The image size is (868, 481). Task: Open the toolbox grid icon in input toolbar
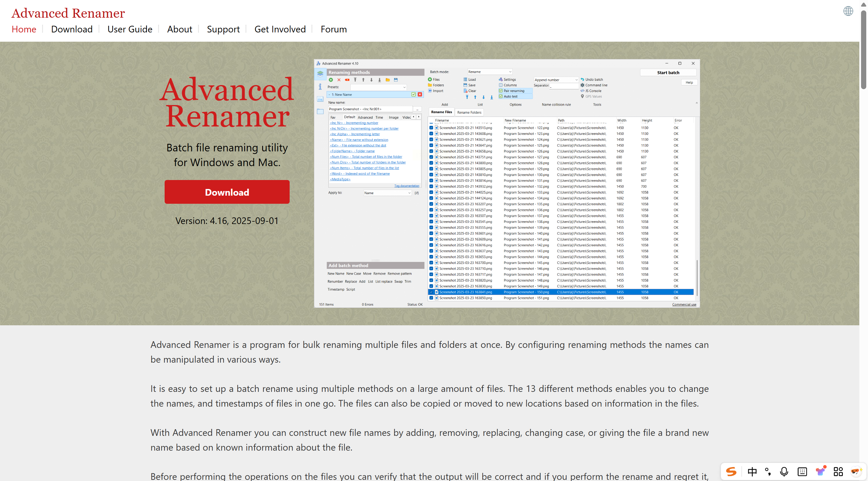point(838,471)
